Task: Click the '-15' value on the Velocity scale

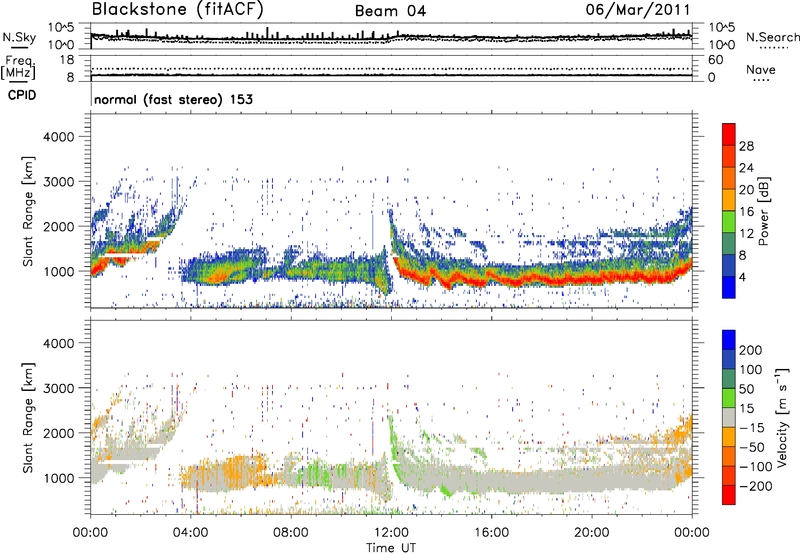Action: (751, 428)
